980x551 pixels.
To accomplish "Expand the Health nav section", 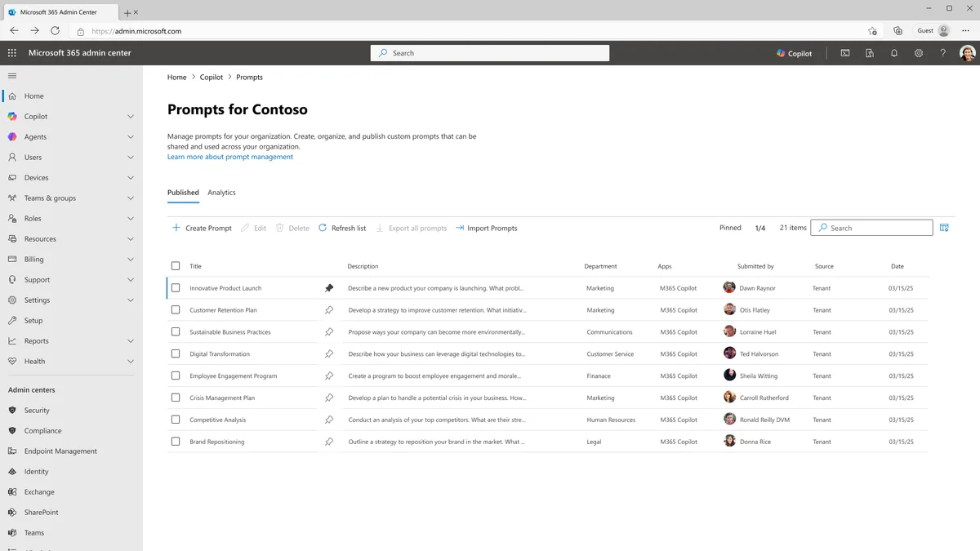I will click(131, 362).
